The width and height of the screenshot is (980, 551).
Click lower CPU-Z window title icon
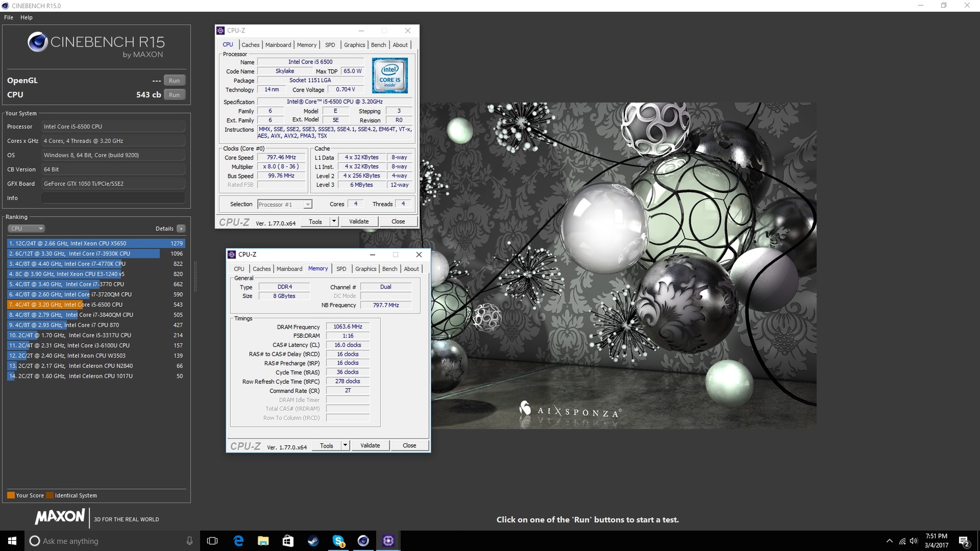232,254
